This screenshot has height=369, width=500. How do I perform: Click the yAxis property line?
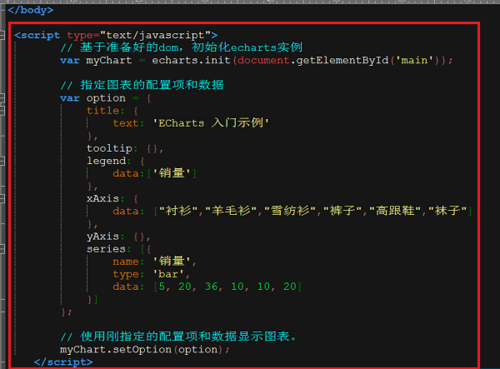coord(118,237)
